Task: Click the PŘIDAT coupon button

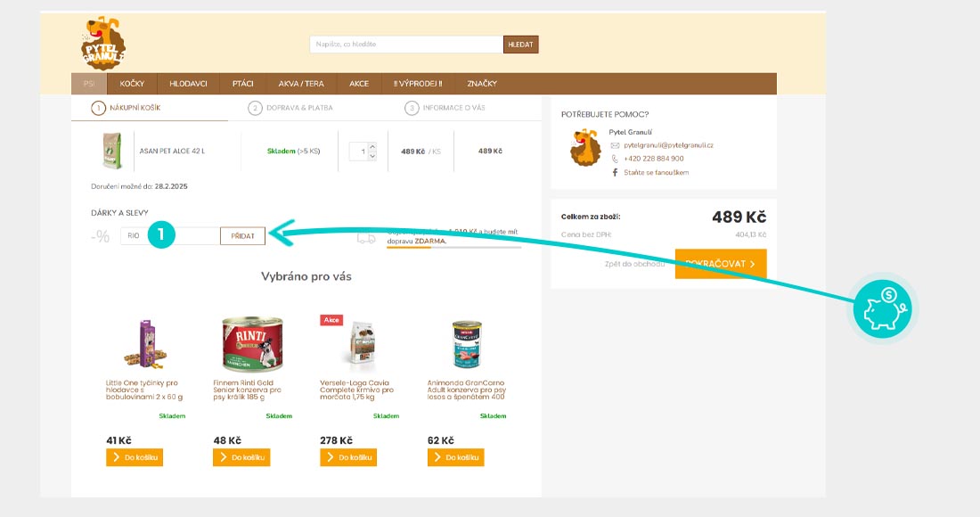Action: click(242, 235)
